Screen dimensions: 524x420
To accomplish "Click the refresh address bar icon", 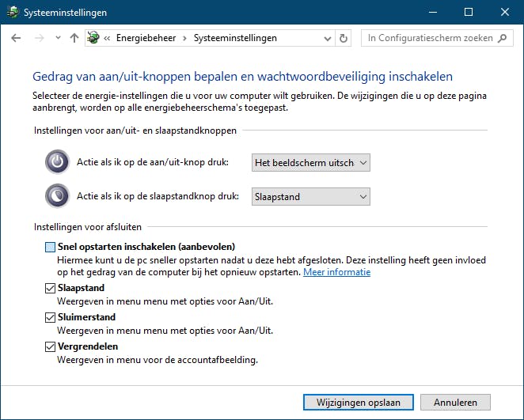I will click(344, 38).
